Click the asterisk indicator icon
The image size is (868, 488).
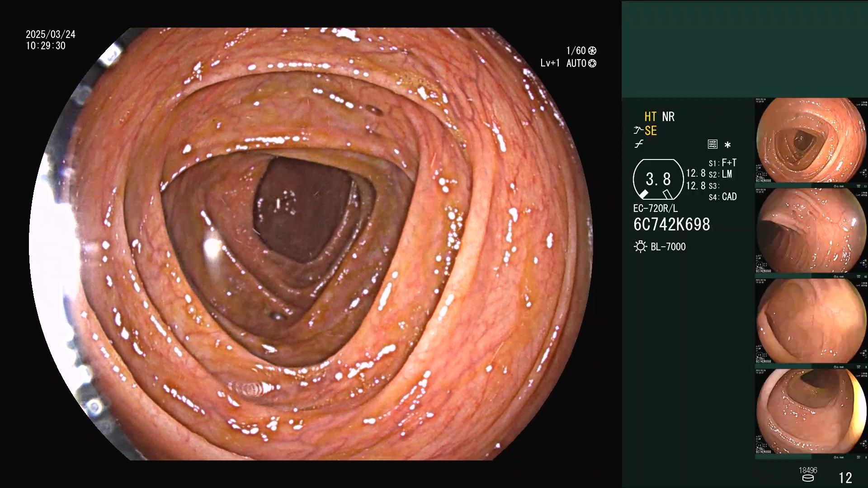point(727,145)
